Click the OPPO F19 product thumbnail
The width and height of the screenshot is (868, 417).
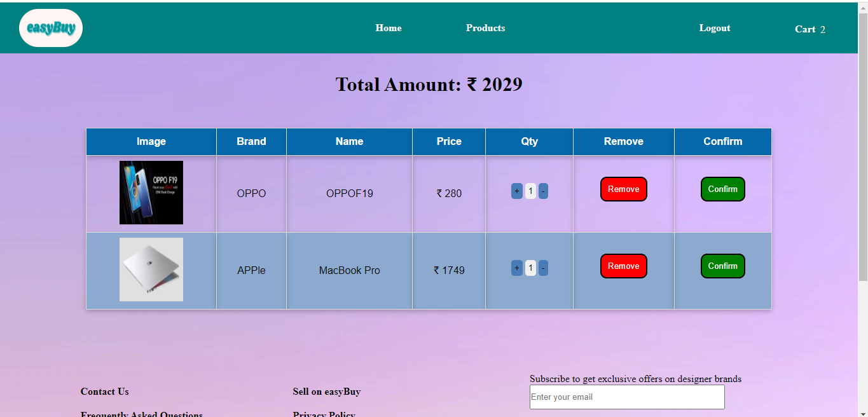pyautogui.click(x=151, y=193)
